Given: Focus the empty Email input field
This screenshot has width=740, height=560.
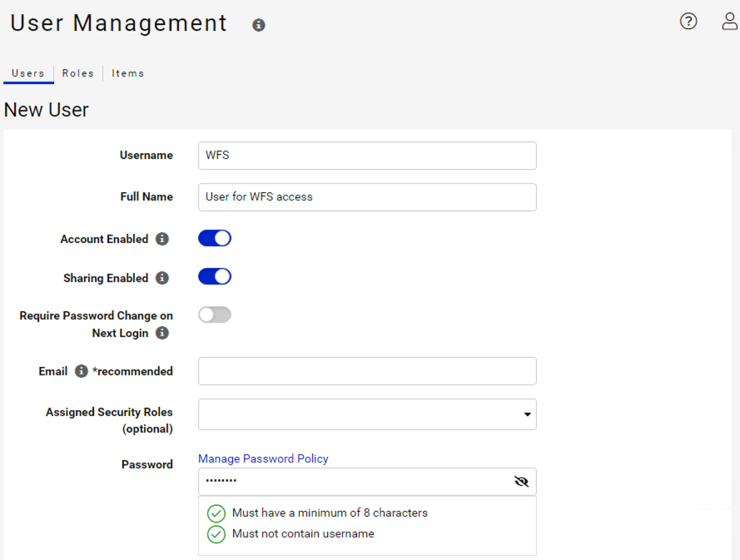Looking at the screenshot, I should point(367,371).
